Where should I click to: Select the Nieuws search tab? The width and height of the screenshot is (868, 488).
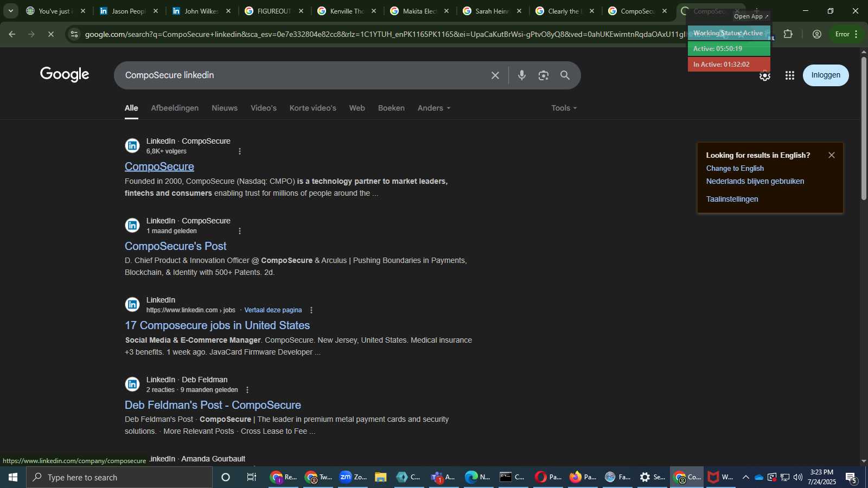(x=225, y=108)
